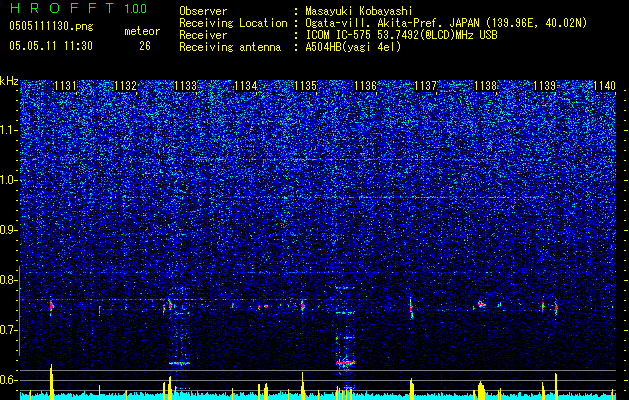Image resolution: width=629 pixels, height=400 pixels.
Task: Click the Observer field label
Action: tap(203, 11)
